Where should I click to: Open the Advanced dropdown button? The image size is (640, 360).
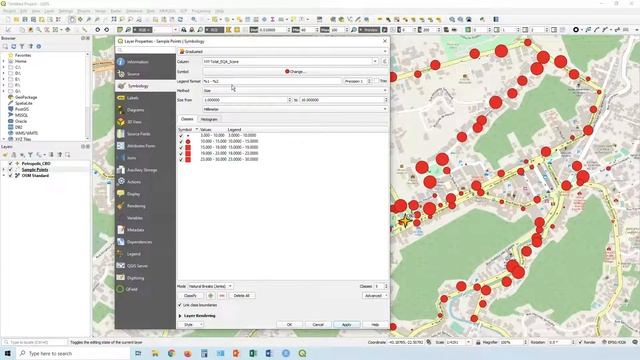[375, 296]
